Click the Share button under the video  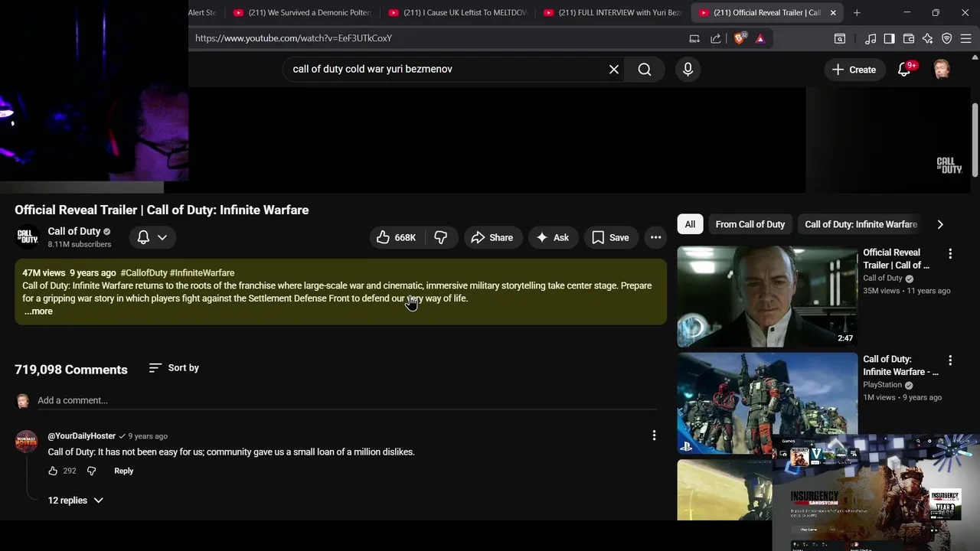coord(492,238)
